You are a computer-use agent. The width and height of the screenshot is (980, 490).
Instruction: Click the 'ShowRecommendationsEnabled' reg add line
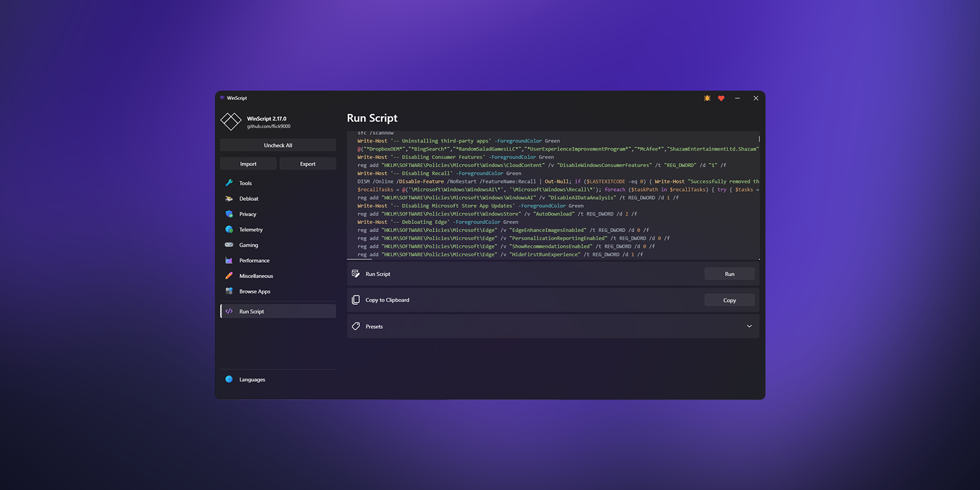(507, 246)
